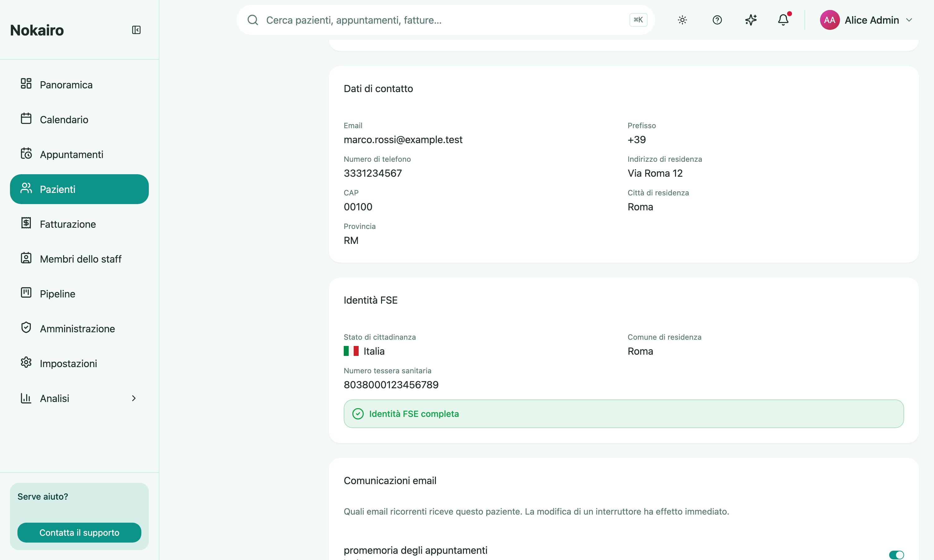
Task: Click the Italy flag icon
Action: pos(351,351)
